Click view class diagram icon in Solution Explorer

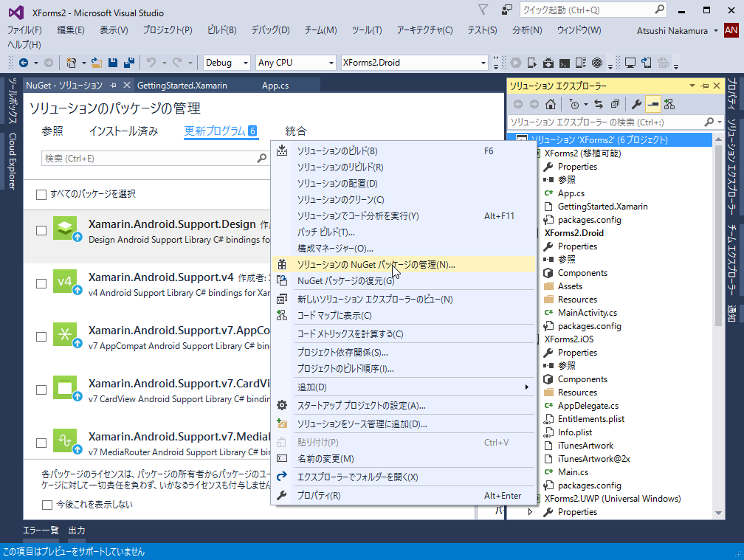669,104
